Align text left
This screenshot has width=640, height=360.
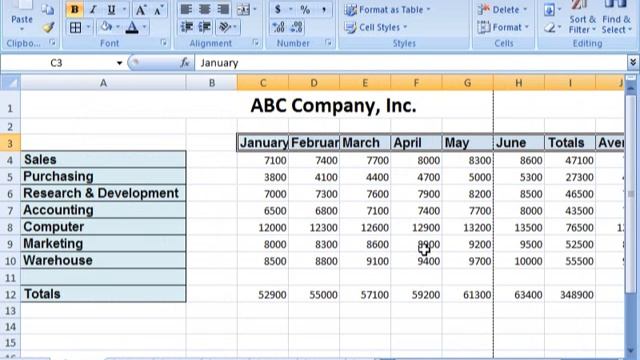pyautogui.click(x=186, y=9)
